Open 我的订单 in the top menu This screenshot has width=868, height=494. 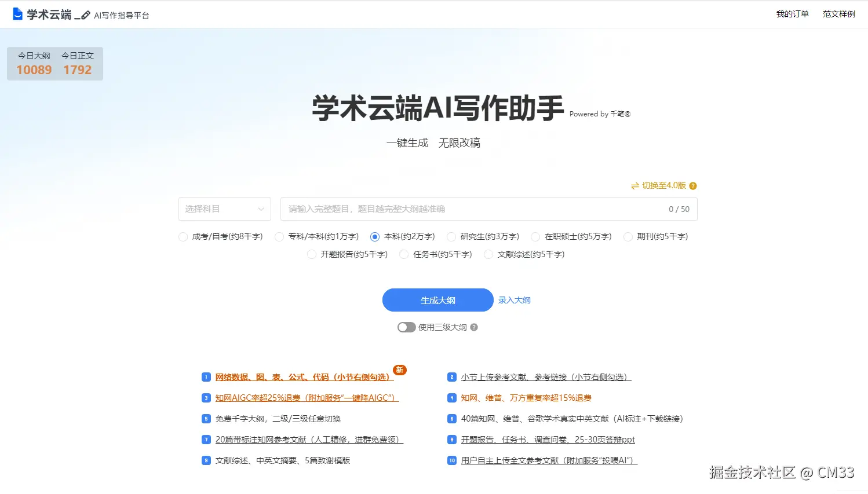pos(792,14)
